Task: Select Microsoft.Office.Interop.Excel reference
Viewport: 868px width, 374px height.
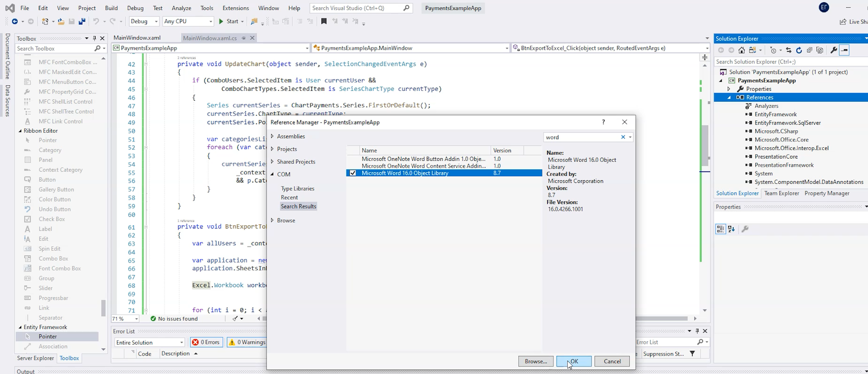Action: 791,148
